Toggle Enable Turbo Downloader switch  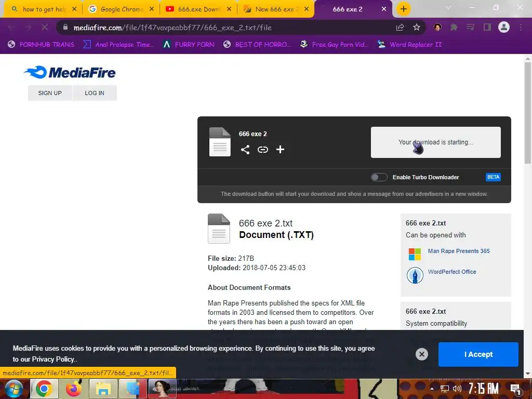click(379, 177)
